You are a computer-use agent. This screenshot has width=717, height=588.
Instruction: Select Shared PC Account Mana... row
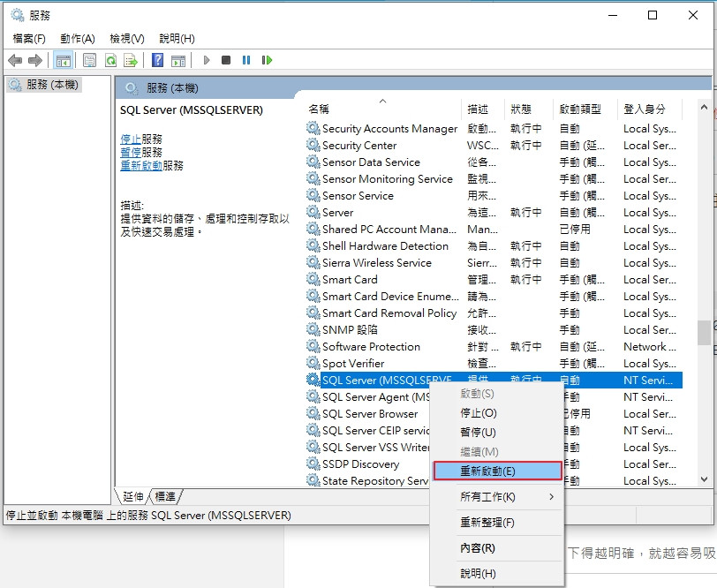(494, 229)
